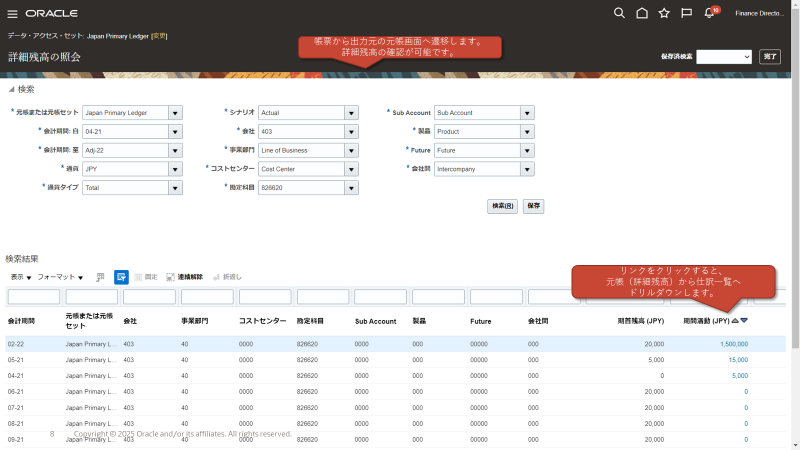Image resolution: width=800 pixels, height=450 pixels.
Task: Open 会社間 Intercompany dropdown arrow
Action: tap(527, 169)
